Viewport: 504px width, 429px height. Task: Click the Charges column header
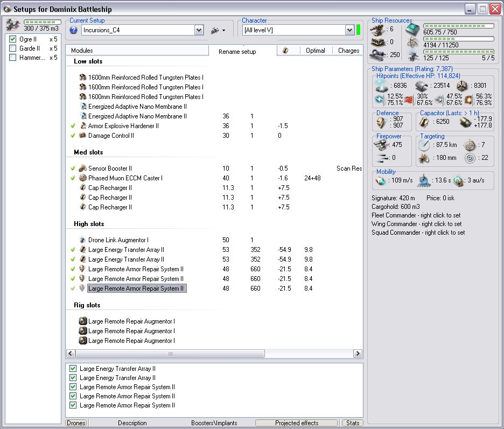[348, 51]
